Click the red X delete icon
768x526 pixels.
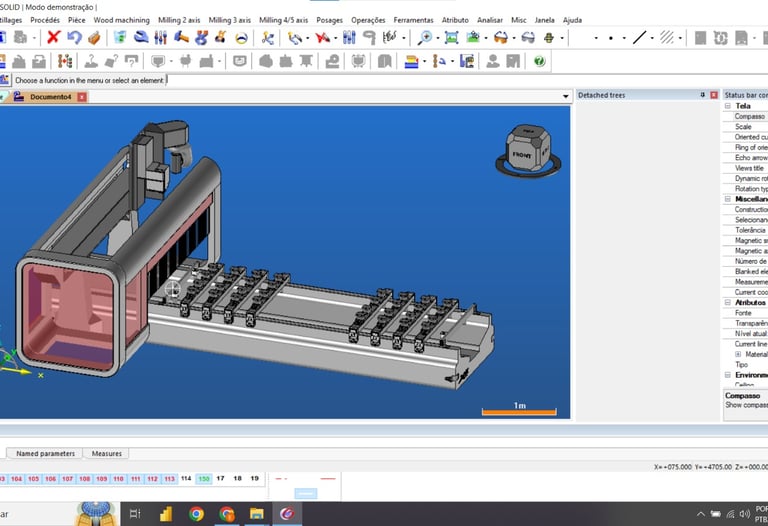[54, 38]
